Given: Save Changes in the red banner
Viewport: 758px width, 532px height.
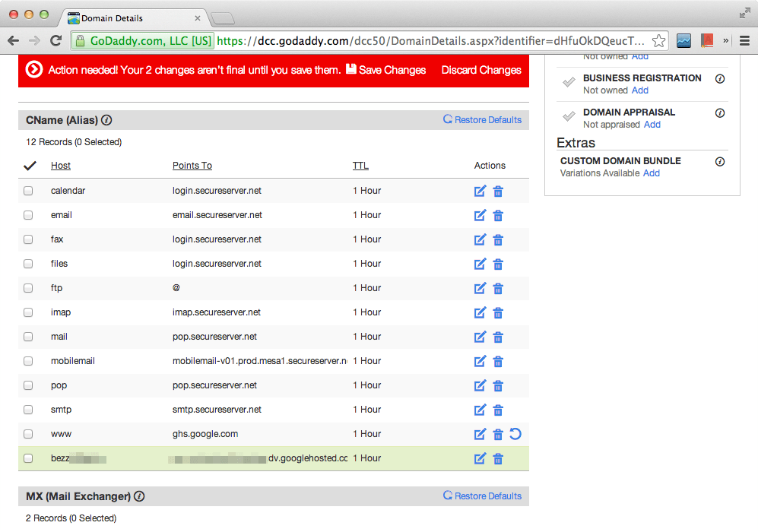Looking at the screenshot, I should (x=385, y=70).
